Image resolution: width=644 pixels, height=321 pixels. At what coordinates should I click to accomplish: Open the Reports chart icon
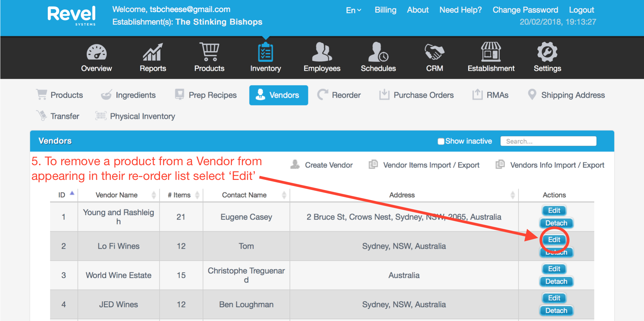pyautogui.click(x=153, y=52)
